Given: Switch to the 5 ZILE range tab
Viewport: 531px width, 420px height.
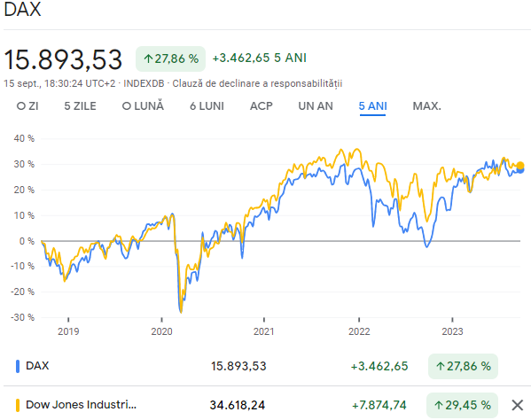Looking at the screenshot, I should (x=81, y=106).
